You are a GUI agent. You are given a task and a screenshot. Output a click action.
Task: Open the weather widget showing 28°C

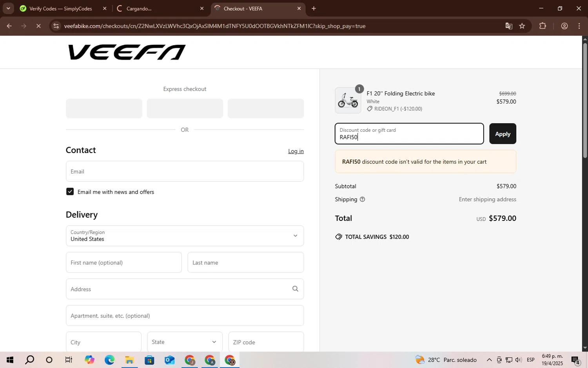pos(446,360)
